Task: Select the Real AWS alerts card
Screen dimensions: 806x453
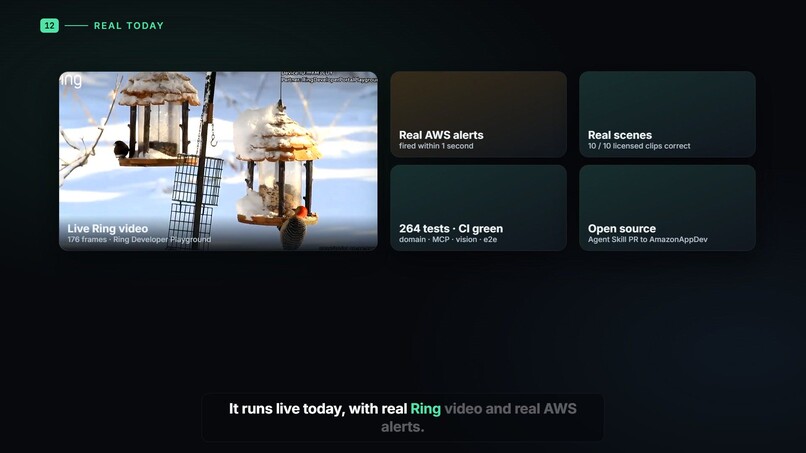Action: coord(479,114)
